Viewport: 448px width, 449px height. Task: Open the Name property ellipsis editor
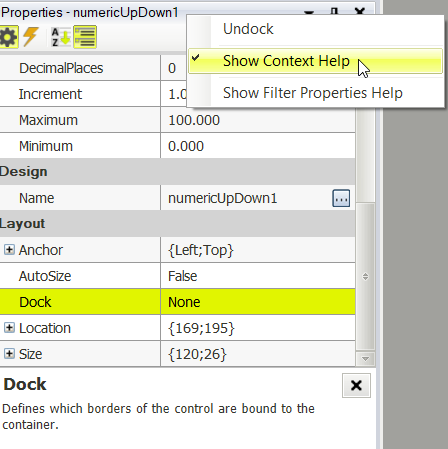tap(341, 198)
